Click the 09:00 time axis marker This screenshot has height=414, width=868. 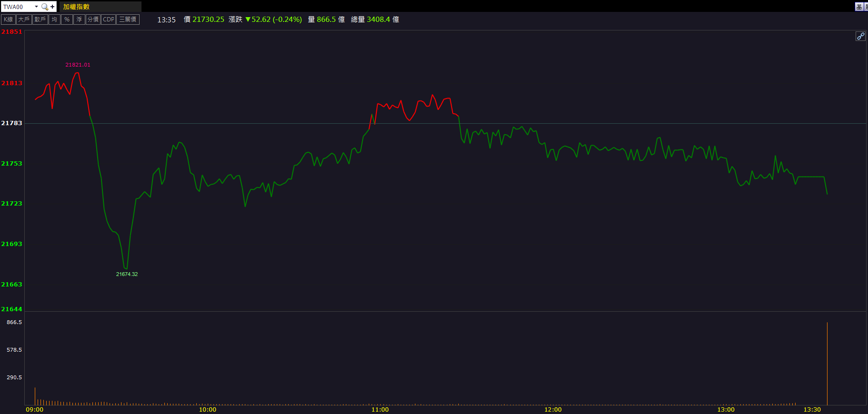34,410
